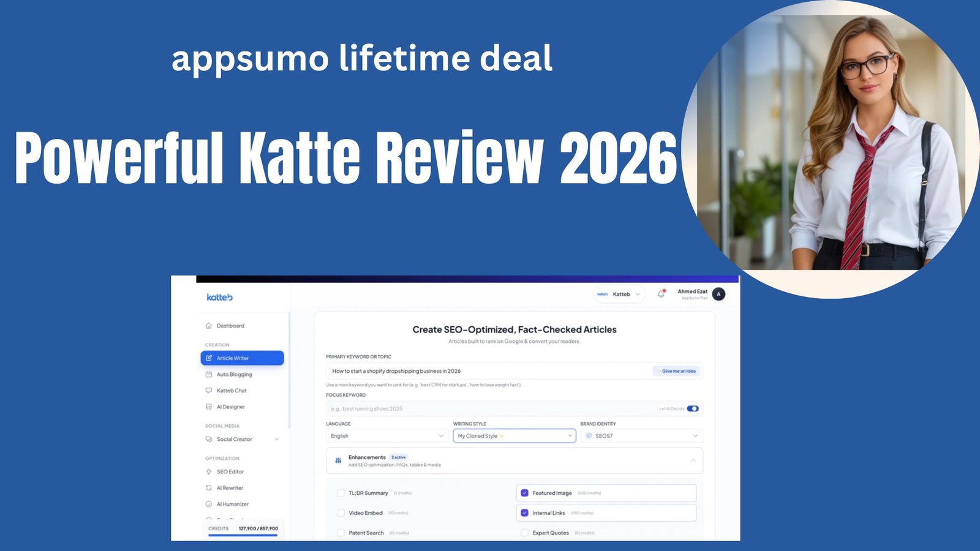
Task: Click the Enhancements sliders icon
Action: [x=338, y=460]
